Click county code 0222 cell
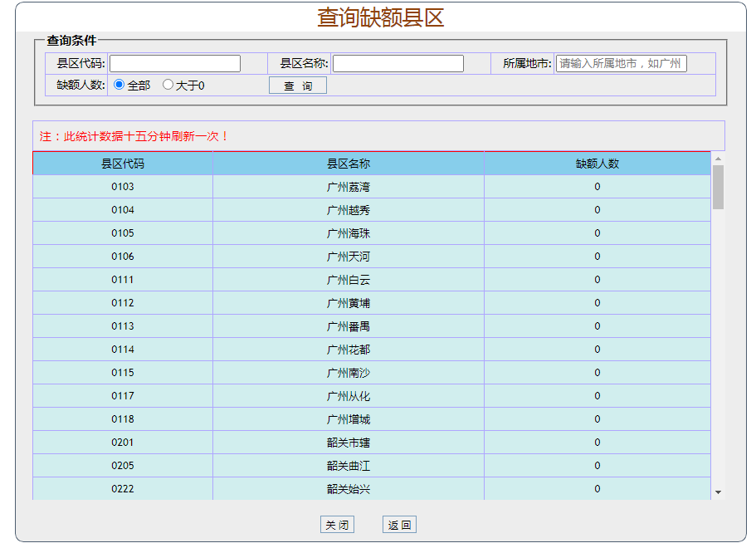This screenshot has height=548, width=756. 123,489
